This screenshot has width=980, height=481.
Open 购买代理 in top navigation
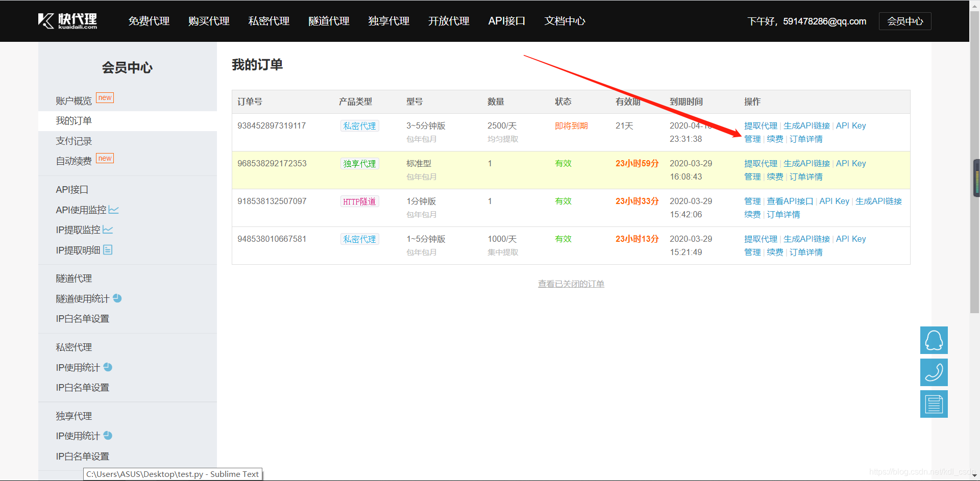pos(209,21)
